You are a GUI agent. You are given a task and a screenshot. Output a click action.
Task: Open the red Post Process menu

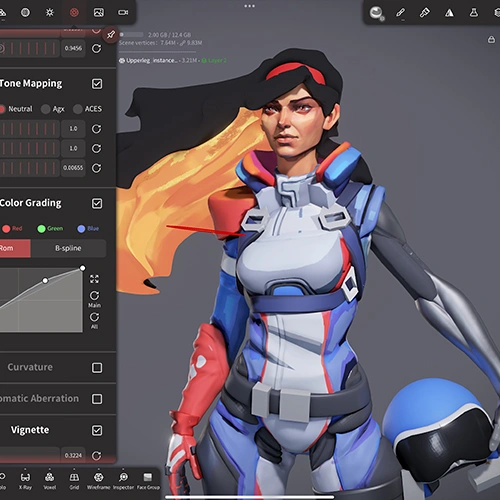coord(74,13)
